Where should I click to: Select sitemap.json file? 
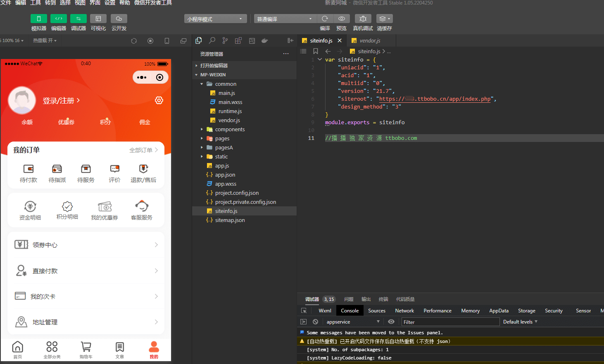click(x=245, y=220)
